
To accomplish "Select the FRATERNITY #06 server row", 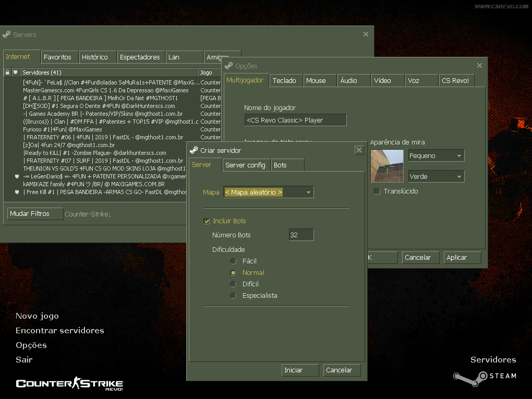I will [112, 137].
